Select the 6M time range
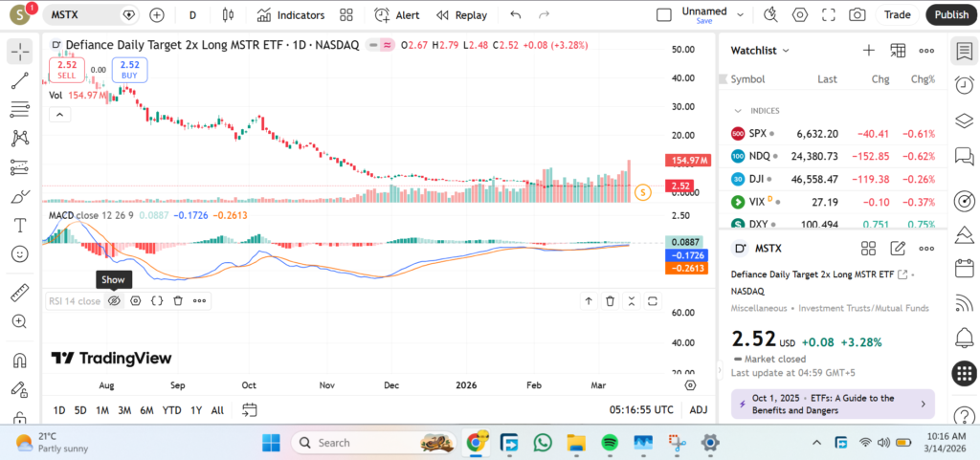The width and height of the screenshot is (980, 460). click(x=146, y=410)
